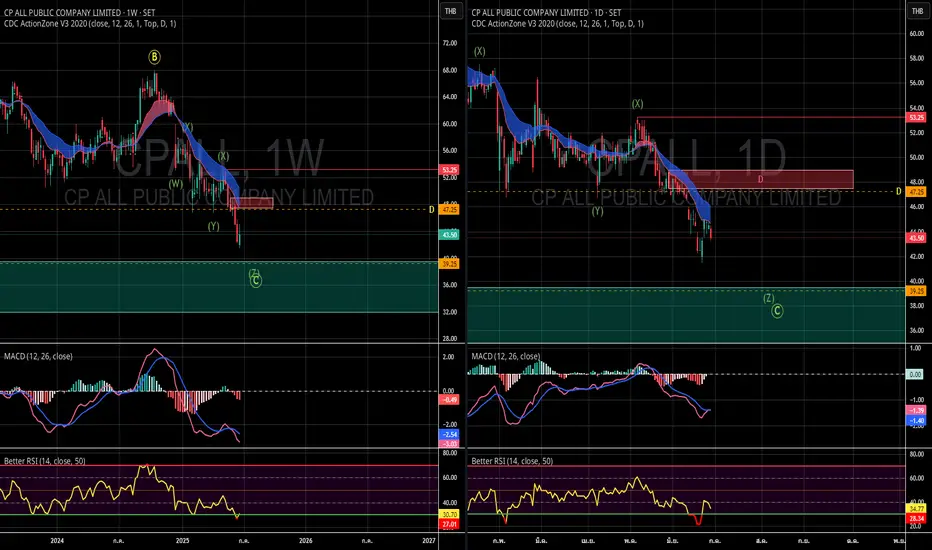932x550 pixels.
Task: Click the 27.01 red RSI value label
Action: pyautogui.click(x=449, y=524)
